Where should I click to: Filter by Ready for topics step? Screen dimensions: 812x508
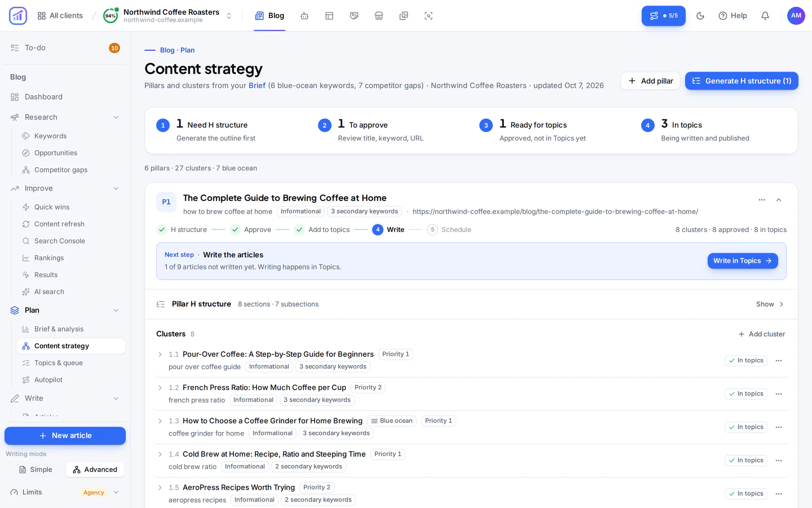pyautogui.click(x=532, y=130)
